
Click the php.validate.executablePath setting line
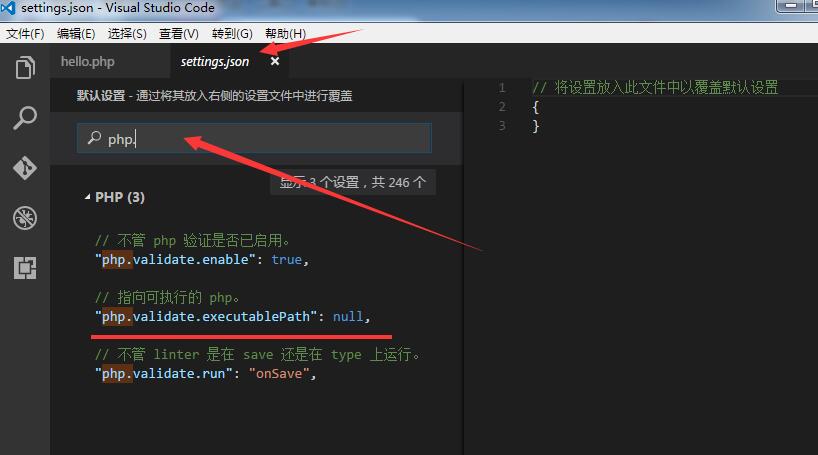click(x=233, y=317)
